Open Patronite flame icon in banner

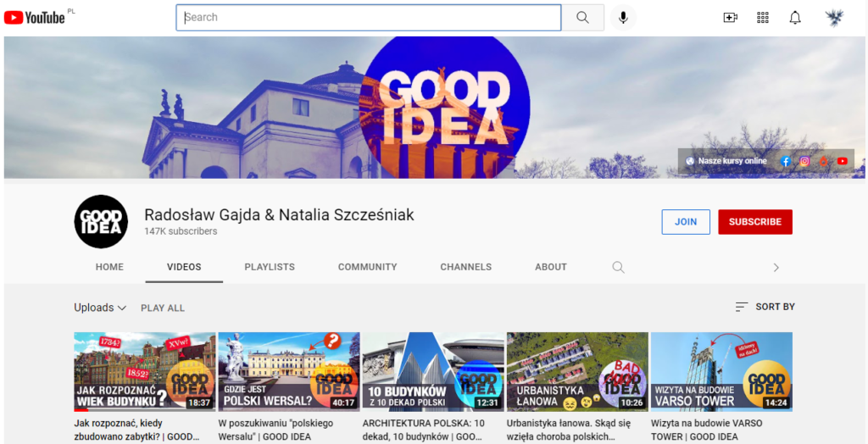824,161
